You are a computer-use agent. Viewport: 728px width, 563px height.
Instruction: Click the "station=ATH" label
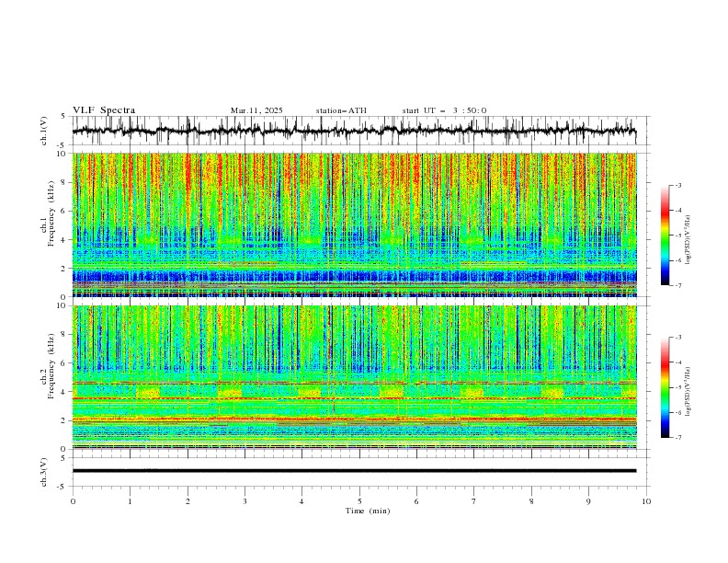pyautogui.click(x=341, y=110)
